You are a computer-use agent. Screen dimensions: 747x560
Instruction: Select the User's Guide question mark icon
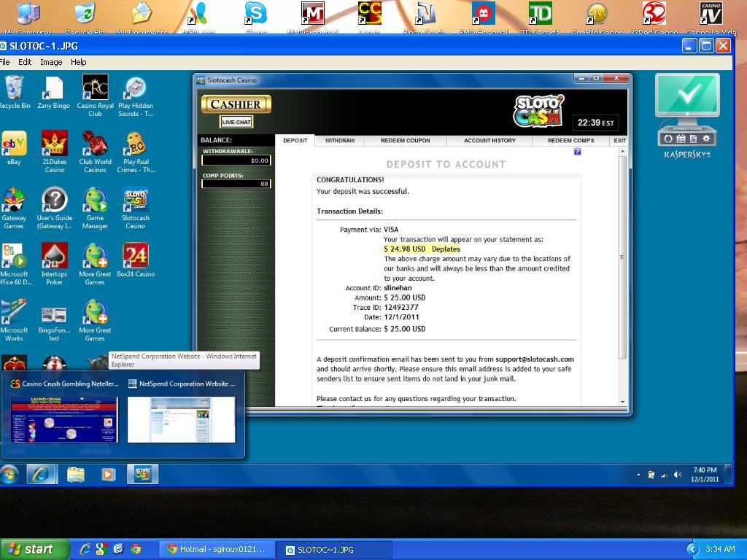[x=54, y=208]
